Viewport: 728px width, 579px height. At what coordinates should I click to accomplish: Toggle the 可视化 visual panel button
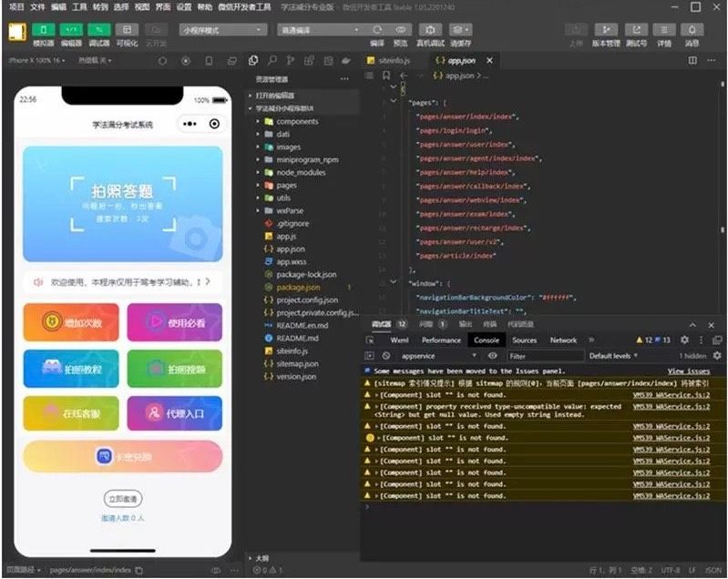click(x=127, y=30)
